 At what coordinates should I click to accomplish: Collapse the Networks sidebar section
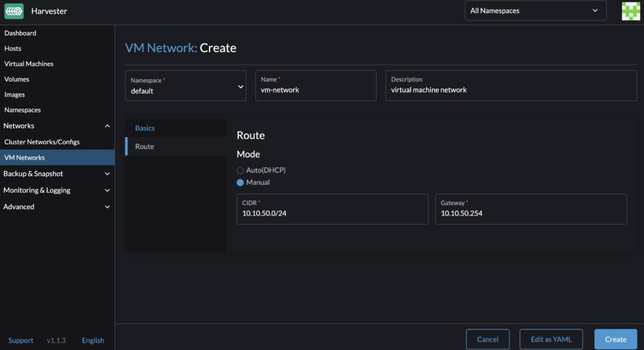click(x=107, y=126)
